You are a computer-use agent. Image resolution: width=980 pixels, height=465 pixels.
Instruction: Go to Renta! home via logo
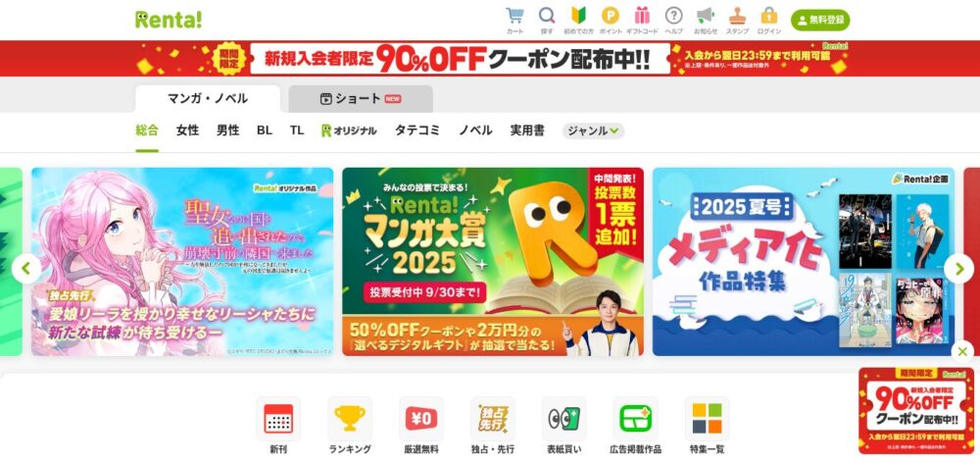pyautogui.click(x=169, y=20)
